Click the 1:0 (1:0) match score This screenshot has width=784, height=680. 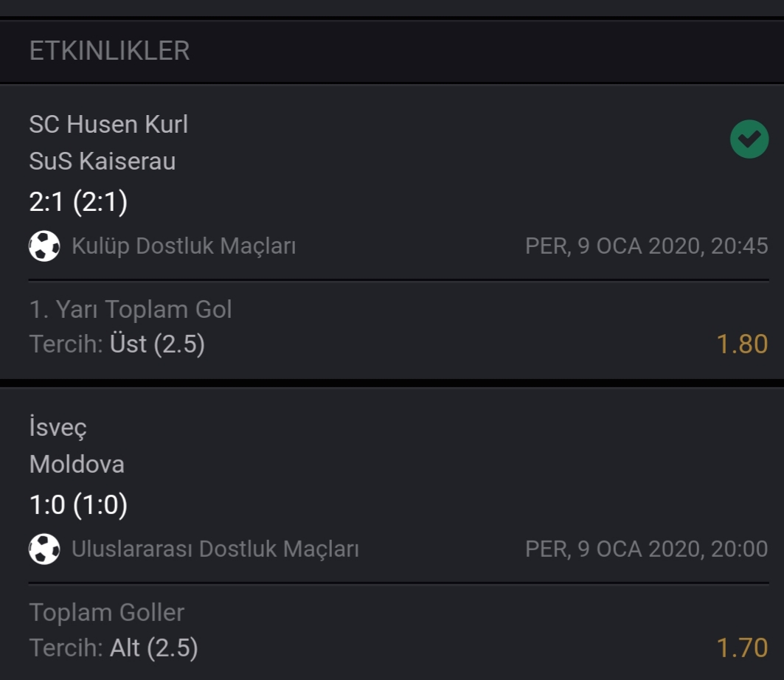coord(78,505)
